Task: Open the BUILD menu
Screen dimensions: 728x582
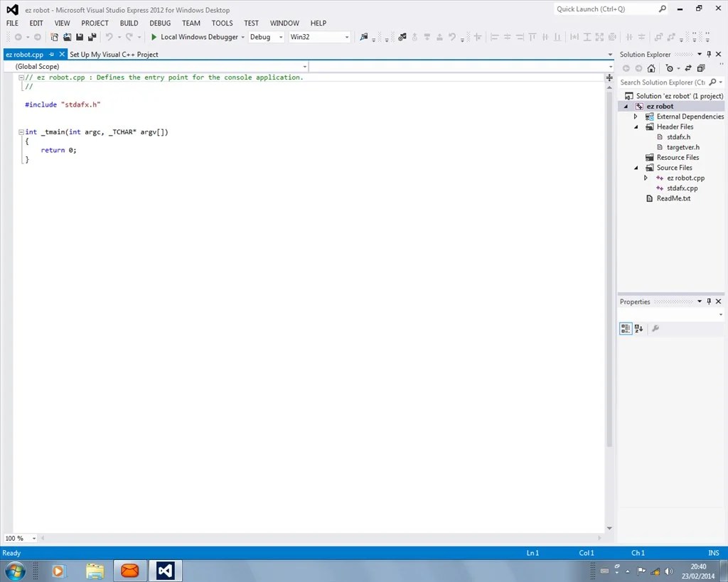Action: click(129, 23)
